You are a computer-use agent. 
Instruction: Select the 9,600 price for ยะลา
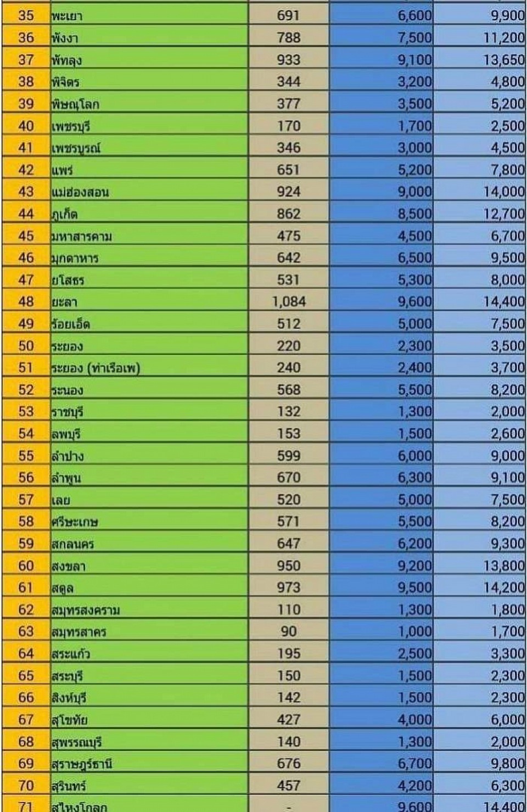(381, 301)
